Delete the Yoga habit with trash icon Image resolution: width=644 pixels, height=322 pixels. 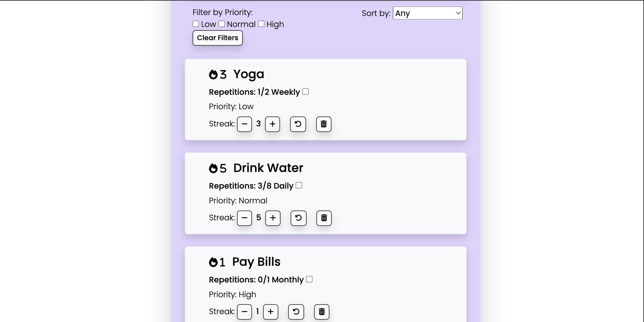click(324, 124)
